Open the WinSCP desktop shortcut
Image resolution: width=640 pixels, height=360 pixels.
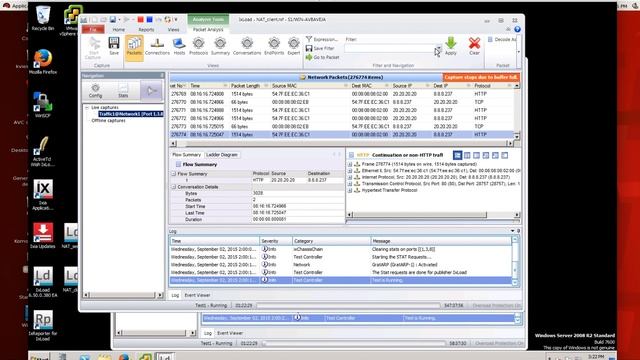(42, 105)
